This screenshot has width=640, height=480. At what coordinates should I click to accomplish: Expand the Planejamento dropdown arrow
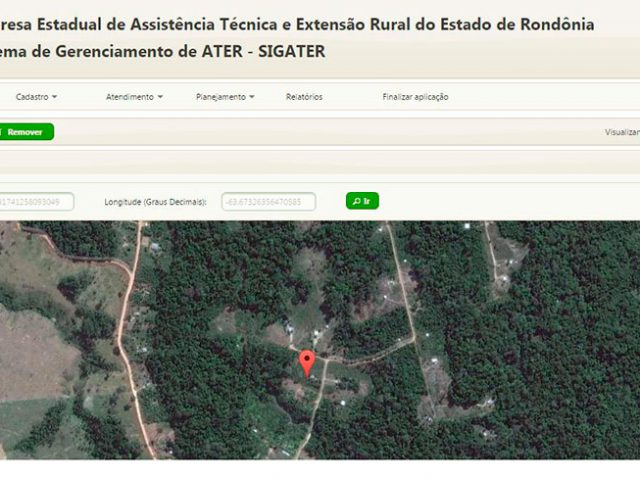(x=251, y=97)
